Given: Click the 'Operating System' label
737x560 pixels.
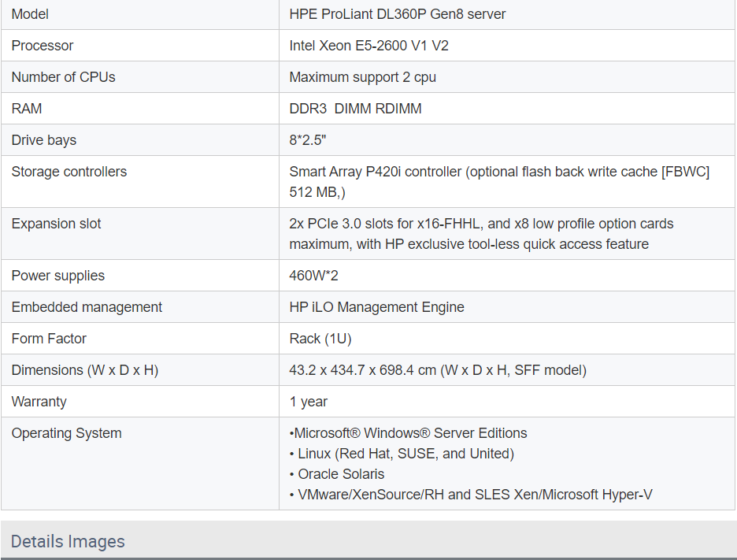Looking at the screenshot, I should tap(66, 433).
